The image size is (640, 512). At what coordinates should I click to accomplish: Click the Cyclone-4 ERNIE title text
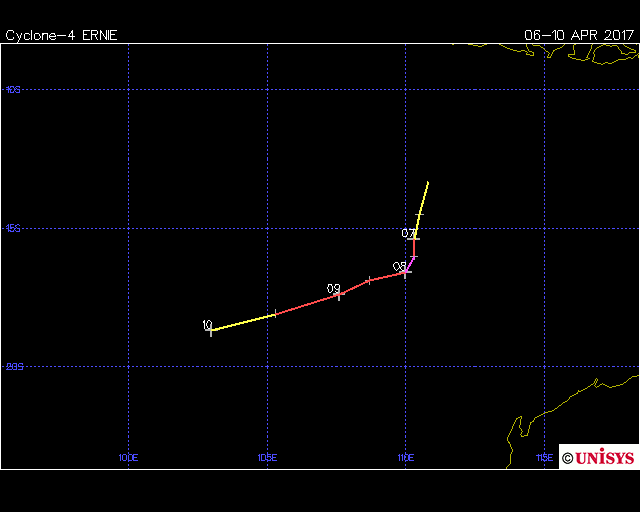click(x=61, y=35)
